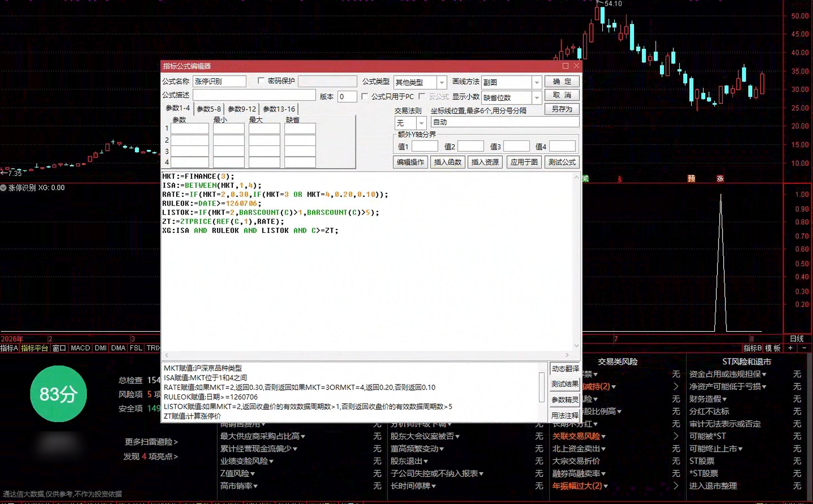Maximize the formula editor dialog
This screenshot has height=504, width=813.
click(565, 66)
